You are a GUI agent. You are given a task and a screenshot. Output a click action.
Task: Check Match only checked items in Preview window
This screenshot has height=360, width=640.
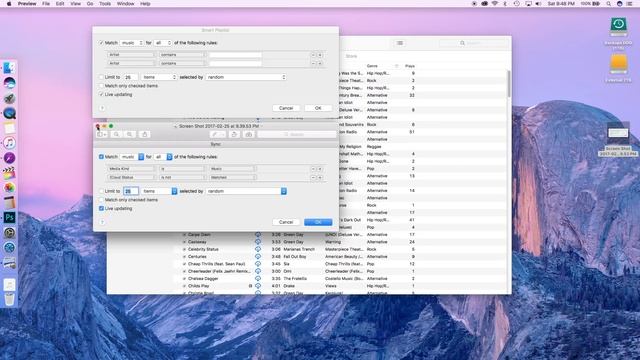[101, 200]
